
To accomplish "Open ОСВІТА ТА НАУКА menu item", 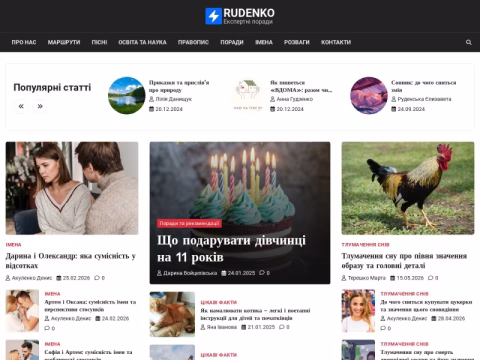I will (142, 42).
